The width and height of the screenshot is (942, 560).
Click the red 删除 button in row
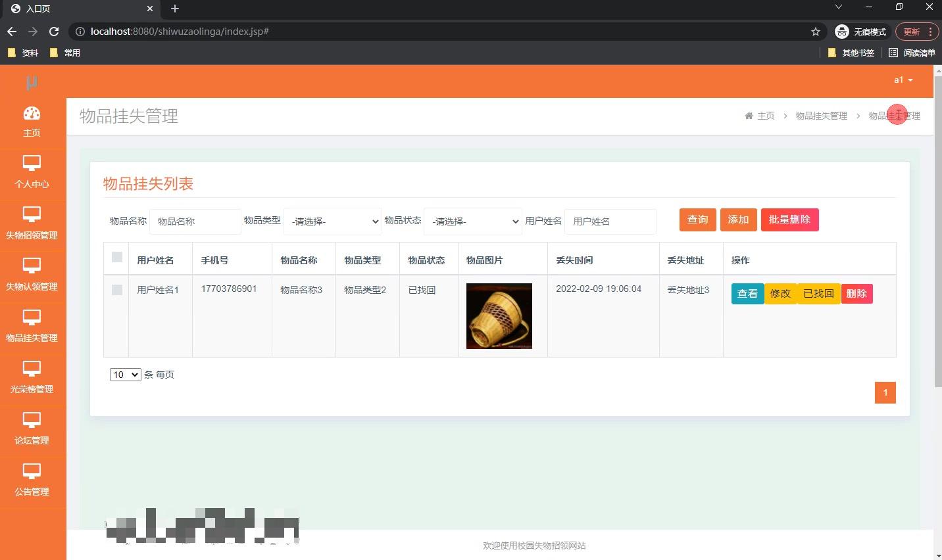pyautogui.click(x=856, y=294)
